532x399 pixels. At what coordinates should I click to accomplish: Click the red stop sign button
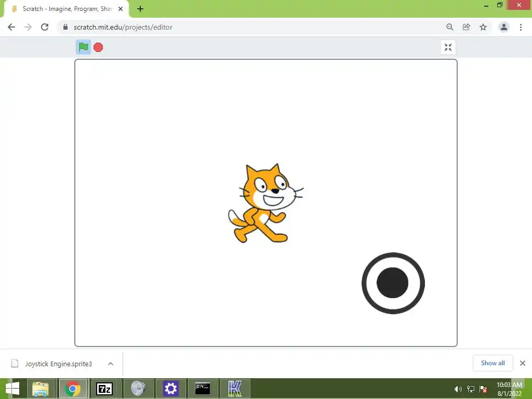tap(98, 47)
